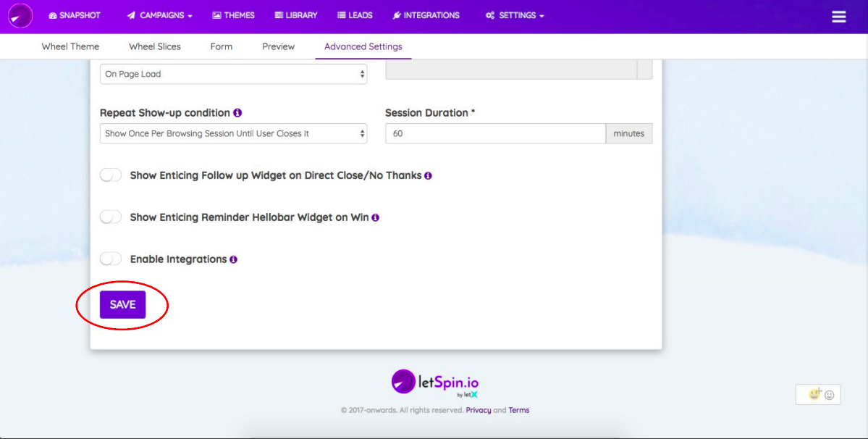Viewport: 868px width, 439px height.
Task: Click the disabled gray input field at top
Action: coord(512,70)
